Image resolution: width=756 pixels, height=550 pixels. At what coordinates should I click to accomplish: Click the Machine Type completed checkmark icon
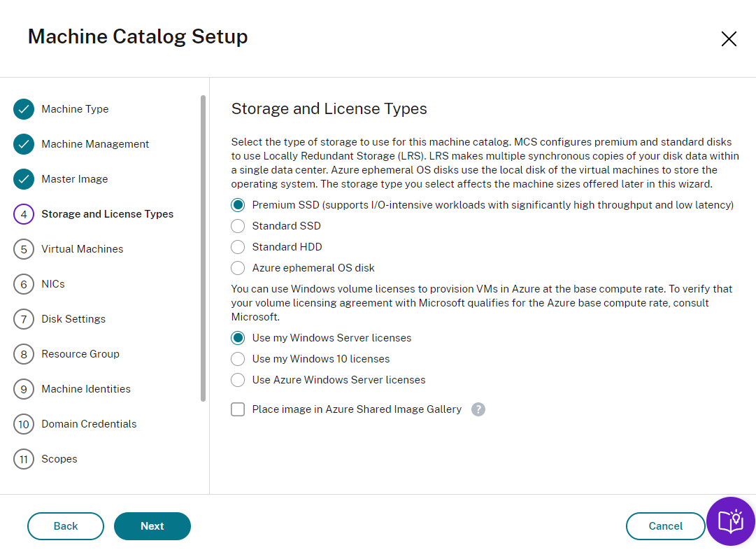pyautogui.click(x=24, y=109)
